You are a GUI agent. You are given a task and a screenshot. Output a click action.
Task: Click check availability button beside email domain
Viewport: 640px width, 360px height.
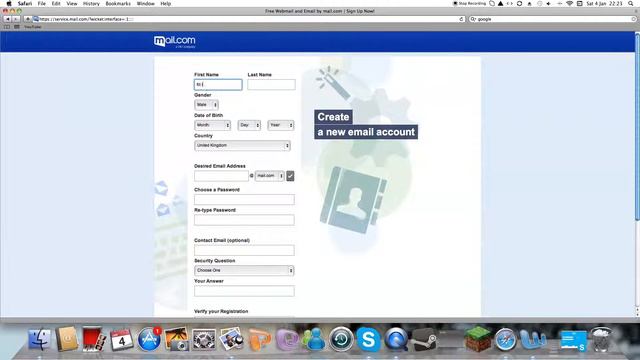[x=290, y=176]
